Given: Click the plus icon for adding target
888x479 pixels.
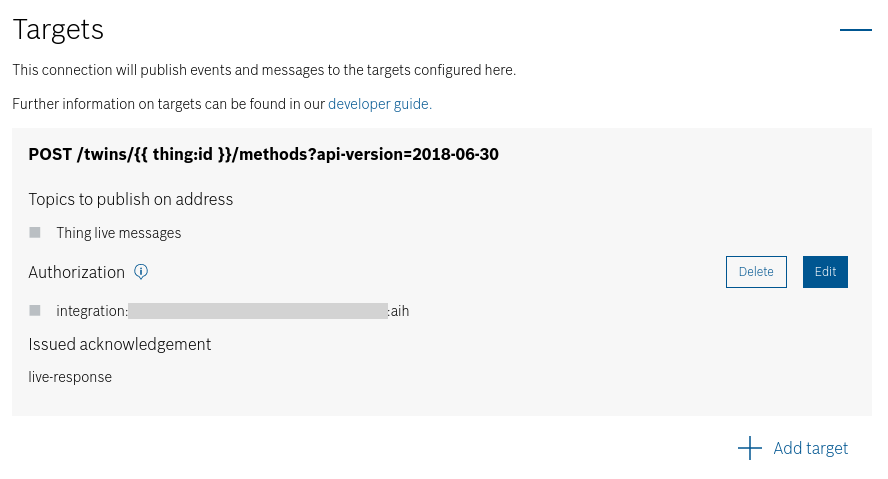Looking at the screenshot, I should [750, 448].
